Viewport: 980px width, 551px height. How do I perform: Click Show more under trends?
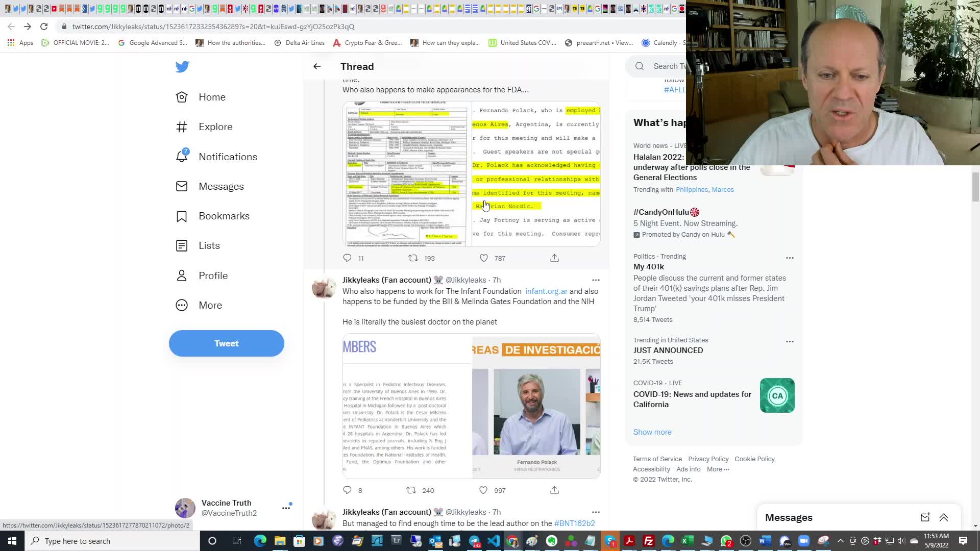click(652, 432)
